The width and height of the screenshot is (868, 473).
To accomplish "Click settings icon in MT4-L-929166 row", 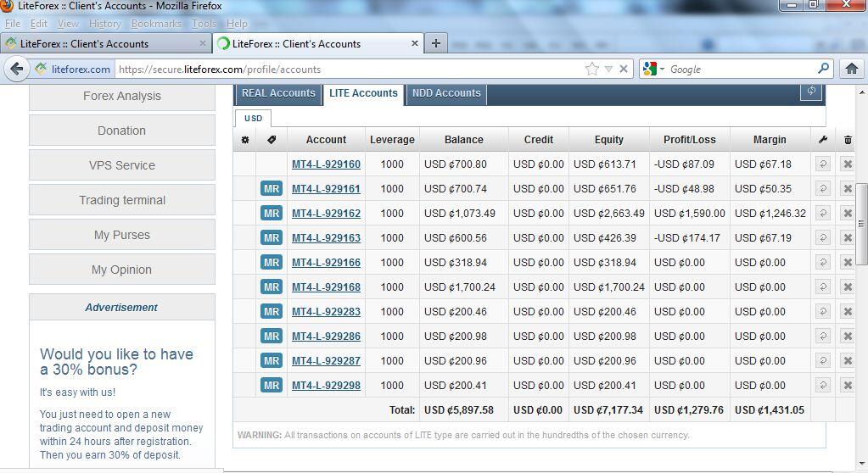I will pyautogui.click(x=823, y=262).
